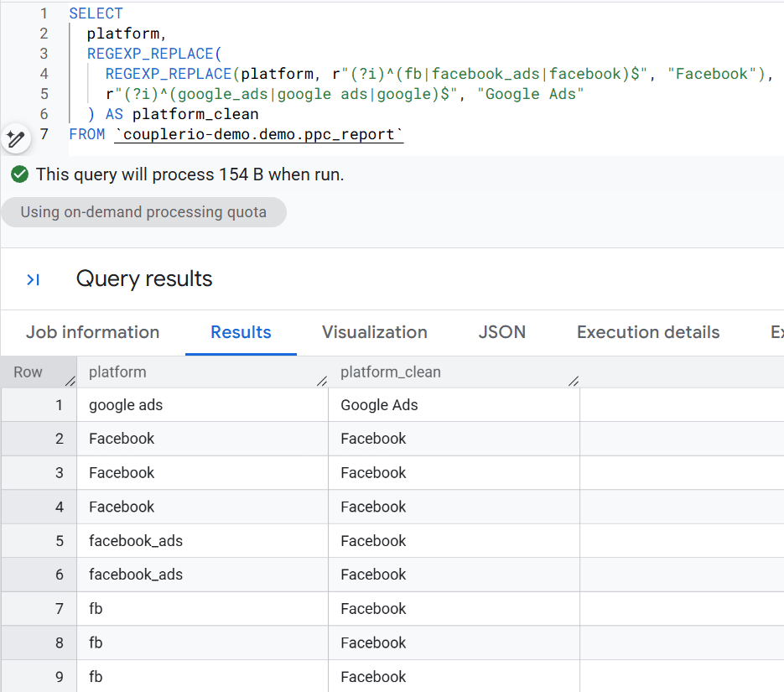Click the FROM keyword on line 7

pyautogui.click(x=87, y=134)
